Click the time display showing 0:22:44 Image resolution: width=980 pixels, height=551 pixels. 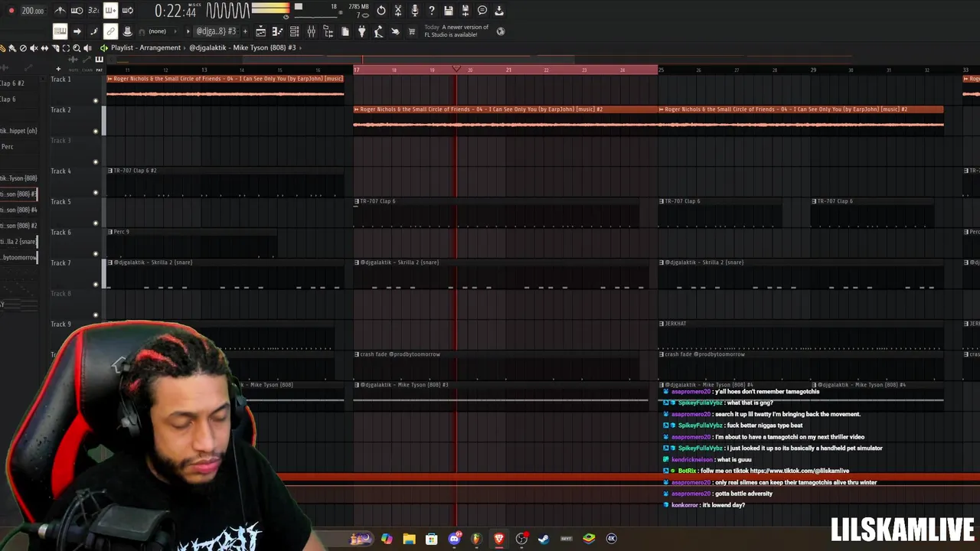point(175,11)
